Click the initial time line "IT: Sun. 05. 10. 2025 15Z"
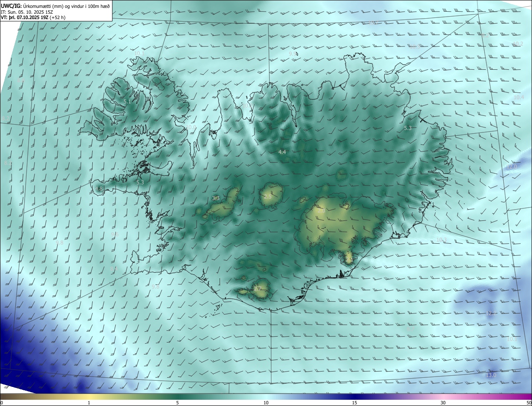The height and width of the screenshot is (406, 532). [x=28, y=12]
